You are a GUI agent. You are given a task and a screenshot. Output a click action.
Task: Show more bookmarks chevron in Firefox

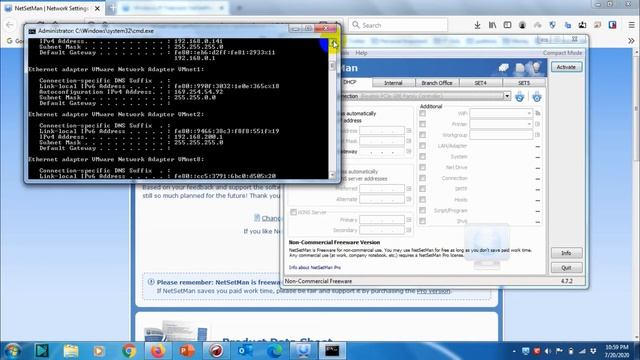click(x=631, y=41)
